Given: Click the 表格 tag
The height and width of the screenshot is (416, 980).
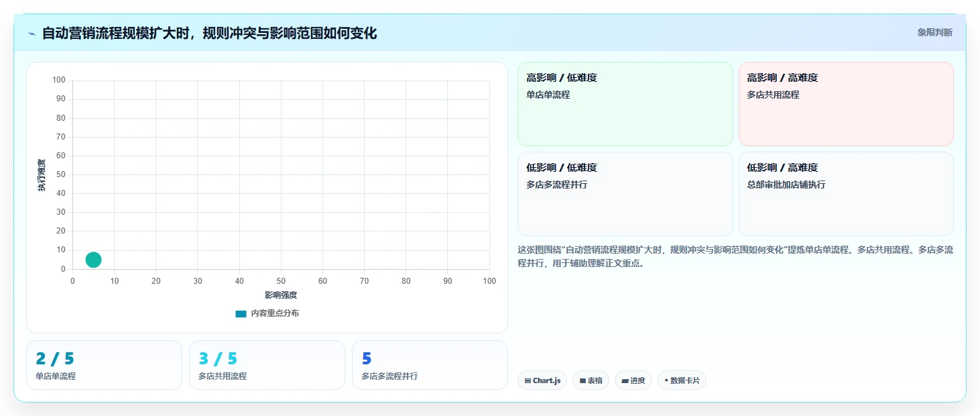Looking at the screenshot, I should pyautogui.click(x=591, y=380).
